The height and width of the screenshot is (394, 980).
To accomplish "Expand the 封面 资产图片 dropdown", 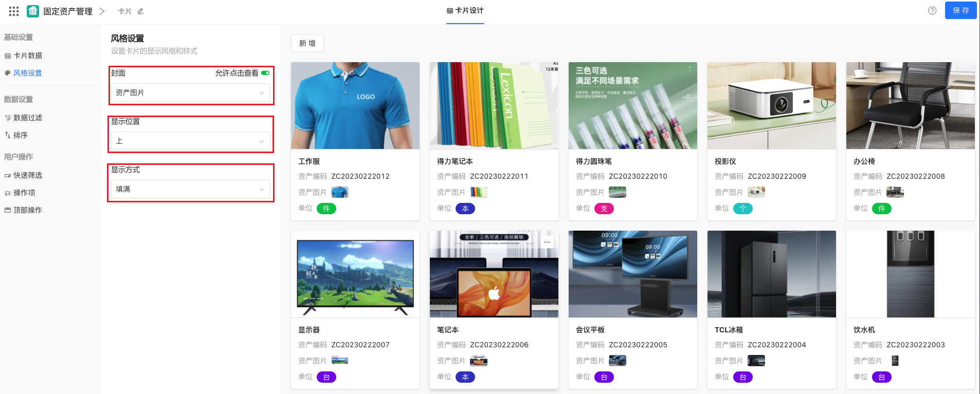I will [190, 92].
